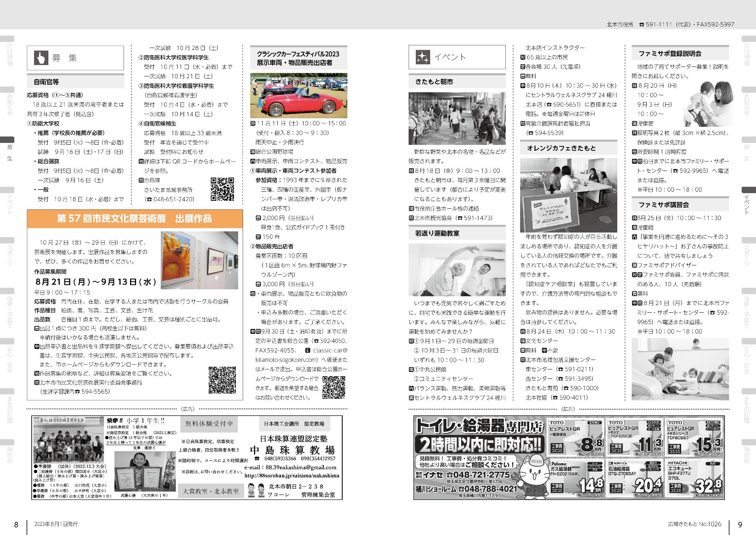Click the E mail icon before classic-car@

click(307, 350)
